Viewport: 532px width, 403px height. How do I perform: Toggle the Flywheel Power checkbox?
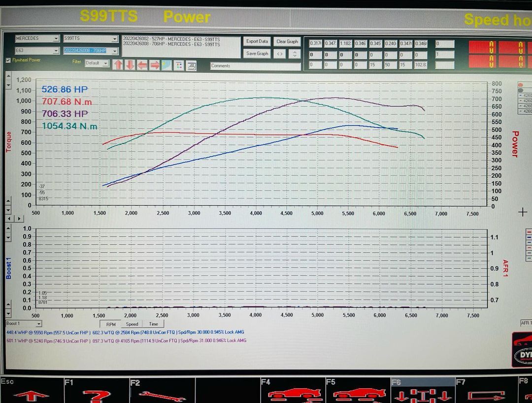click(8, 61)
